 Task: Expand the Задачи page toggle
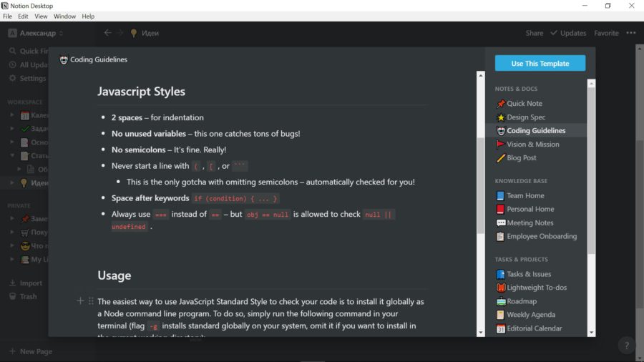click(12, 129)
